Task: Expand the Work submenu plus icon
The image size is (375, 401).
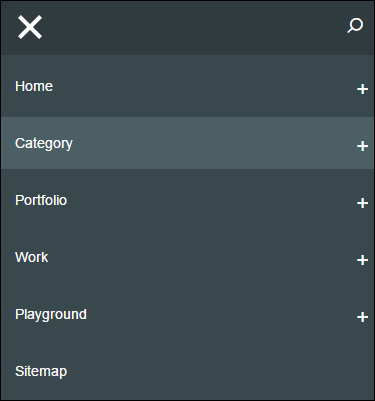Action: 362,260
